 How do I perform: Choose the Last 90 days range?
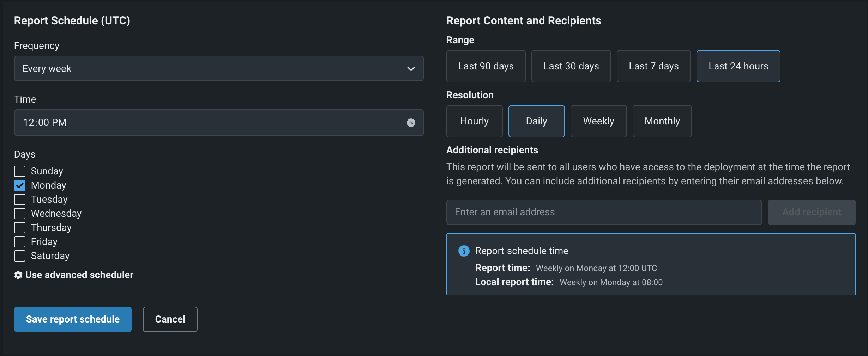click(486, 66)
